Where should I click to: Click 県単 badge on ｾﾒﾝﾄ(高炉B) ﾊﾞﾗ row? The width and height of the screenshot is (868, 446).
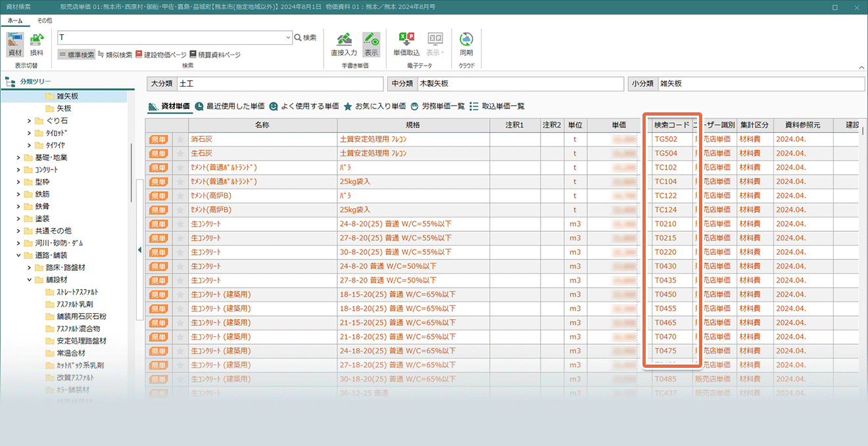158,196
